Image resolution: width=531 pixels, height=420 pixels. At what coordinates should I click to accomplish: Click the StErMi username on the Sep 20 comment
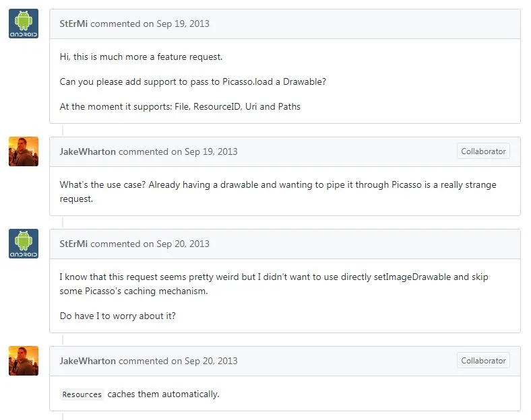click(x=73, y=244)
